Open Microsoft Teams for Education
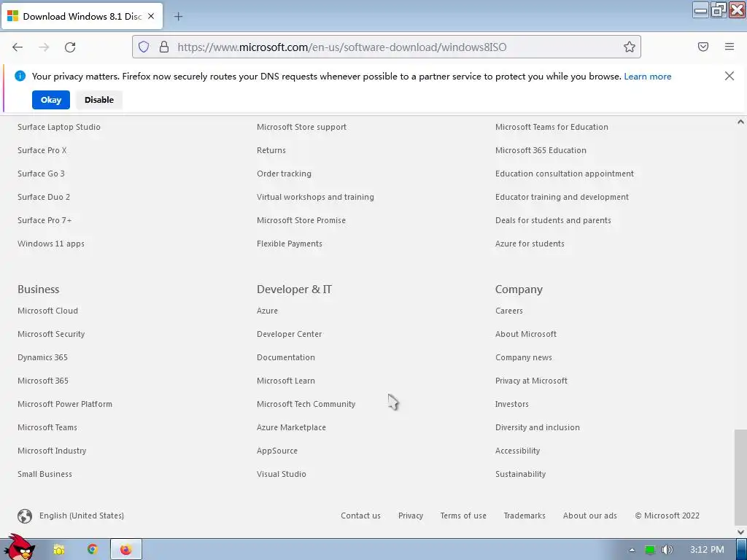Image resolution: width=747 pixels, height=560 pixels. [x=551, y=127]
